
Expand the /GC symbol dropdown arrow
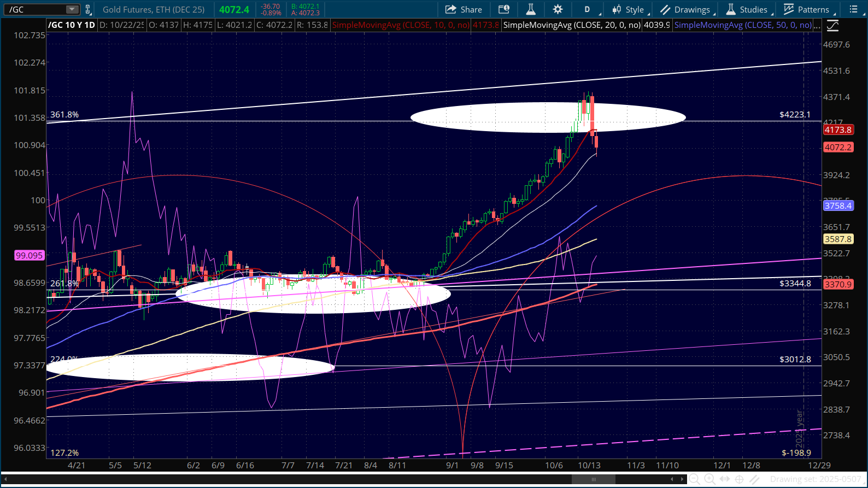(72, 9)
